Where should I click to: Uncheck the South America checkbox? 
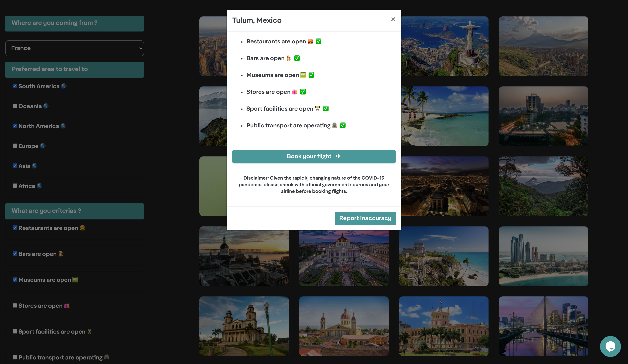point(15,86)
